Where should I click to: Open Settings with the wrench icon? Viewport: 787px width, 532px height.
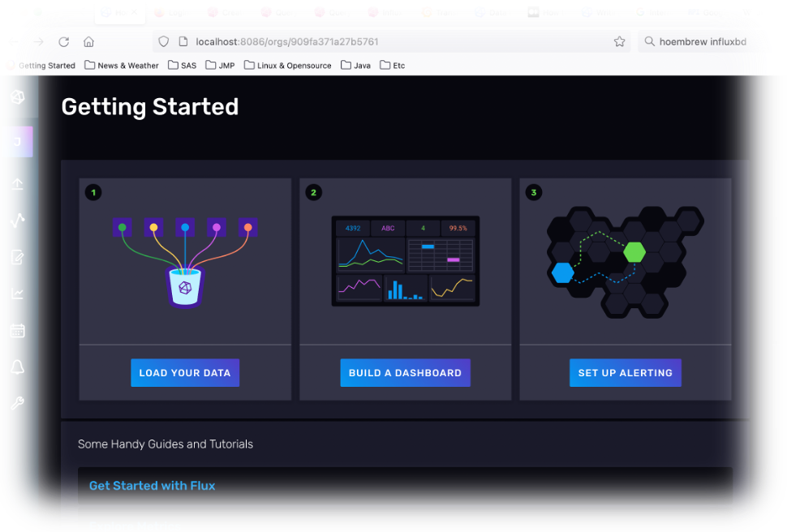click(x=17, y=403)
